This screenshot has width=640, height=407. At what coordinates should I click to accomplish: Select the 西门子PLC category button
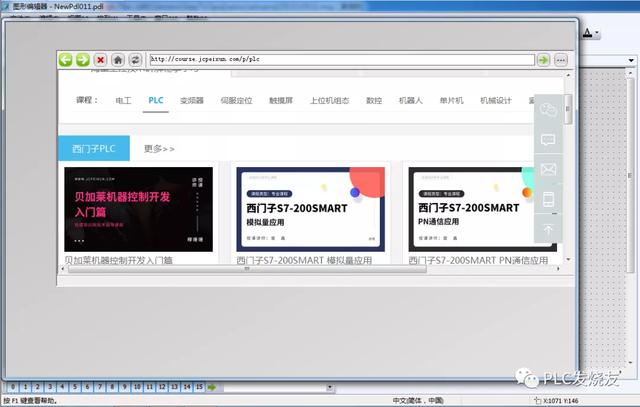pyautogui.click(x=94, y=148)
